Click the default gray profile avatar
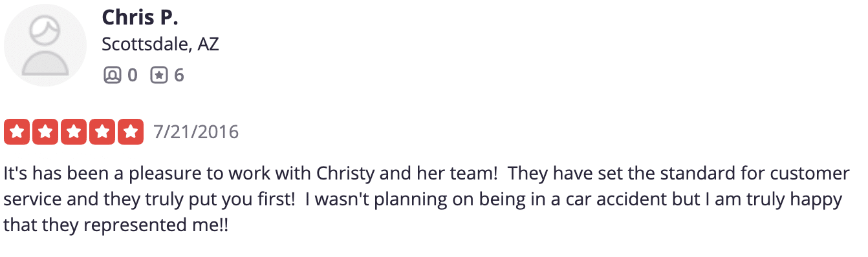 (x=45, y=45)
